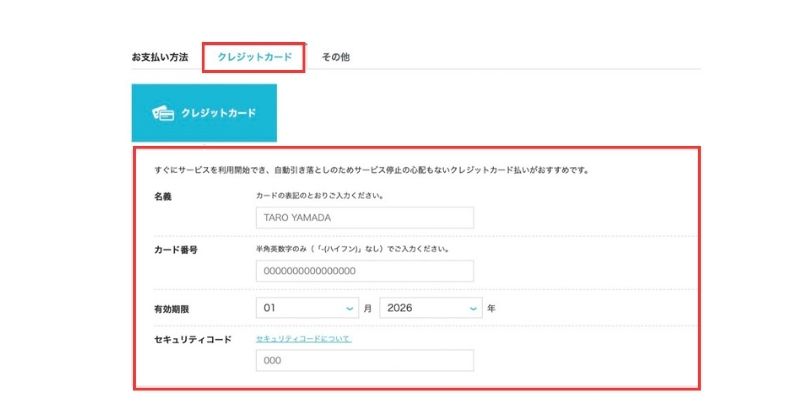Viewport: 800px width, 420px height.
Task: Click the 有効期限 label
Action: (172, 309)
